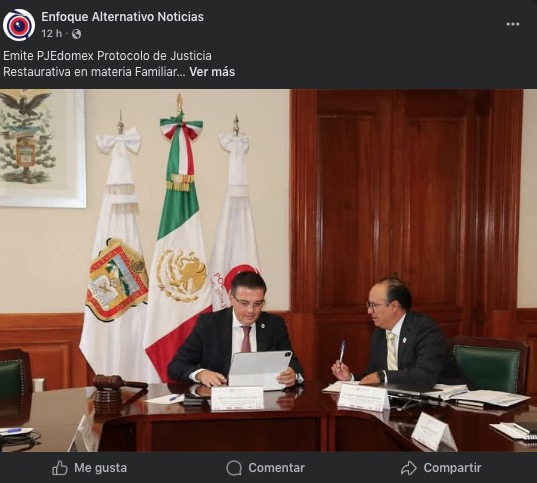Open the three-dot post options menu

513,24
